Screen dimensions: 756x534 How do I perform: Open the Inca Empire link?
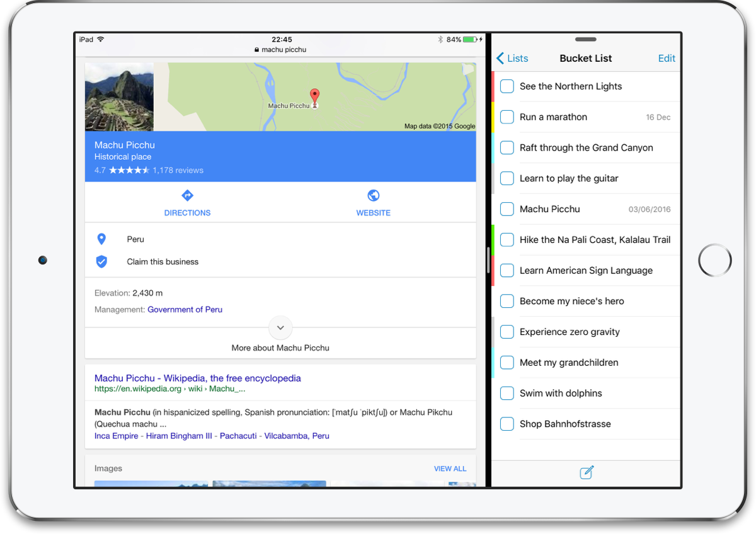[116, 436]
